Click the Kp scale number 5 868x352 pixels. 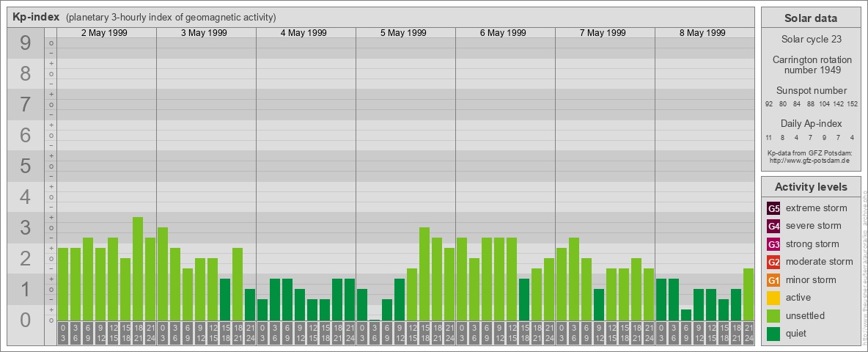coord(26,166)
